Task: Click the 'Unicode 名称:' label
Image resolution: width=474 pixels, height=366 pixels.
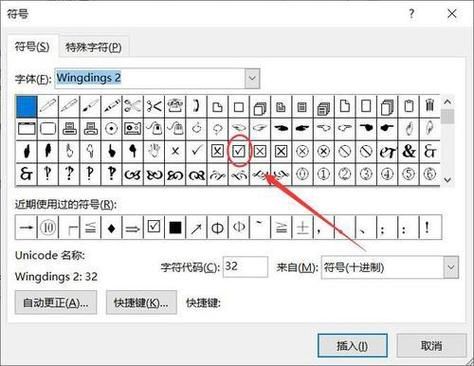Action: point(50,256)
